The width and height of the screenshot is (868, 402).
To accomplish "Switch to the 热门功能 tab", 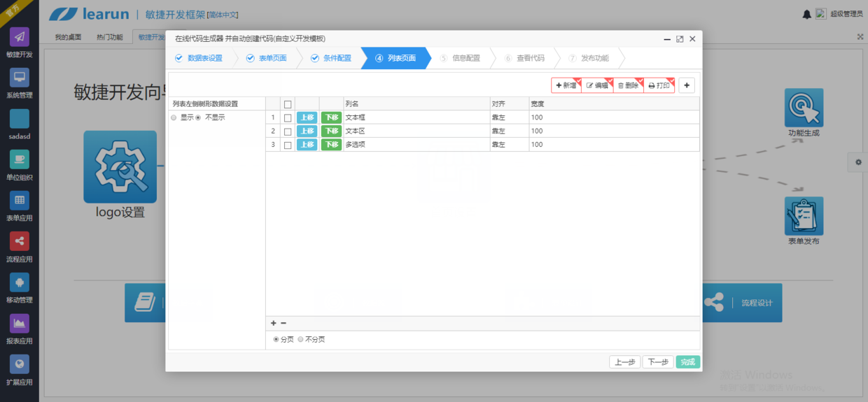I will tap(109, 37).
